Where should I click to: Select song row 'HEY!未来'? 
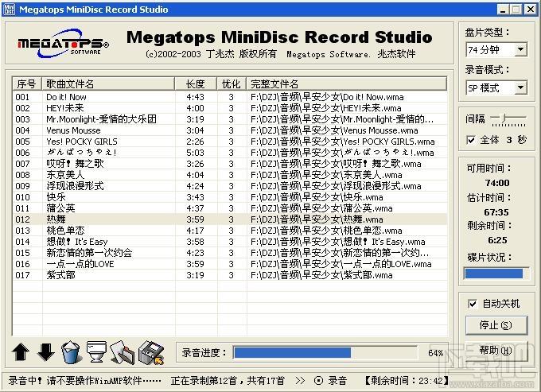click(230, 108)
